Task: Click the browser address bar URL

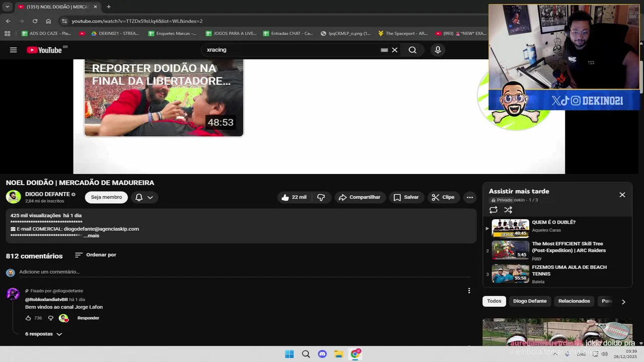Action: tap(137, 21)
